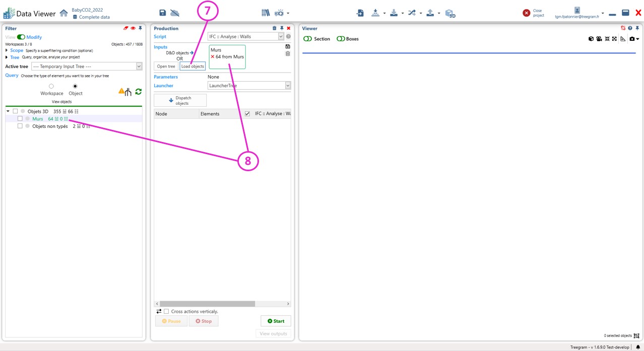
Task: Click the notification bell in status bar
Action: pyautogui.click(x=638, y=347)
